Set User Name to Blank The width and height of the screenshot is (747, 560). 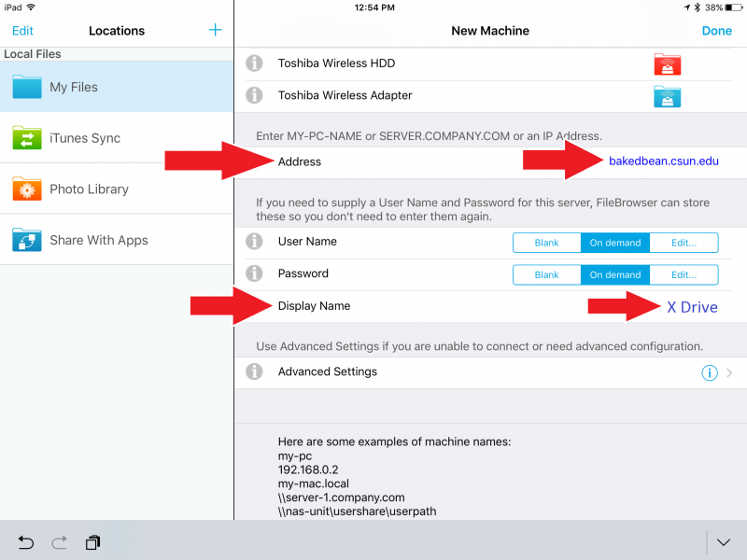coord(546,243)
